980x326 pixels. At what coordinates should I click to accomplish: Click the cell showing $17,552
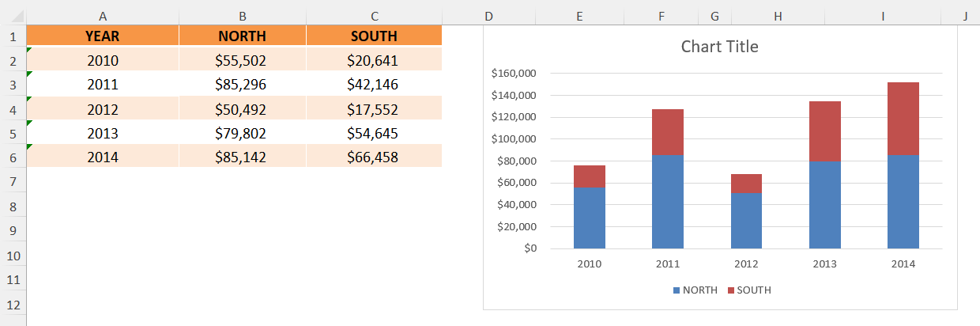point(374,109)
